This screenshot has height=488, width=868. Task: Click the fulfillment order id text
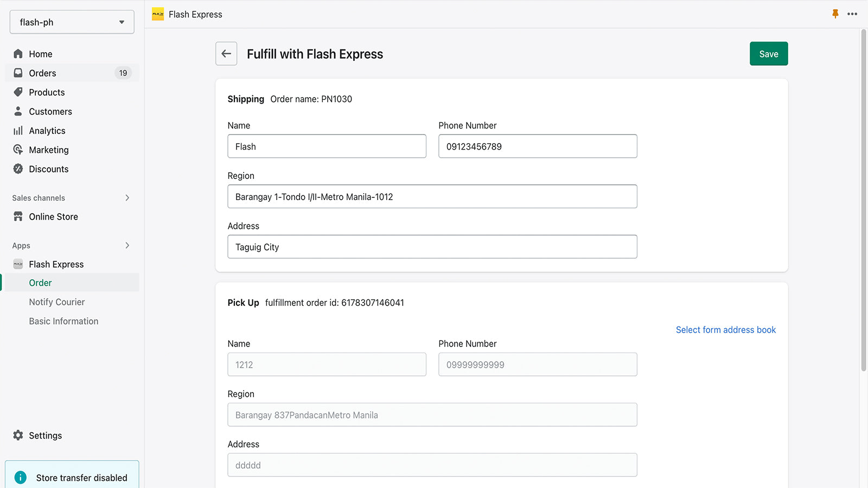tap(334, 303)
